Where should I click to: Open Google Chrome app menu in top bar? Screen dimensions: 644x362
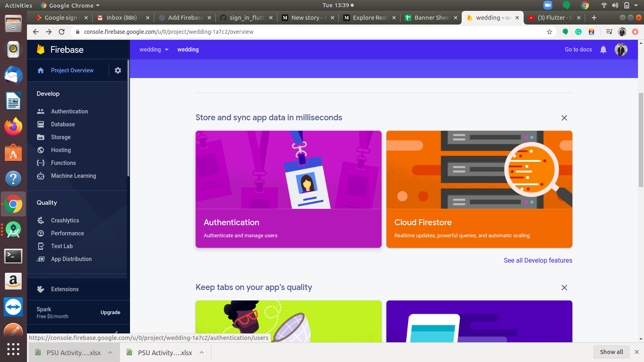point(70,5)
